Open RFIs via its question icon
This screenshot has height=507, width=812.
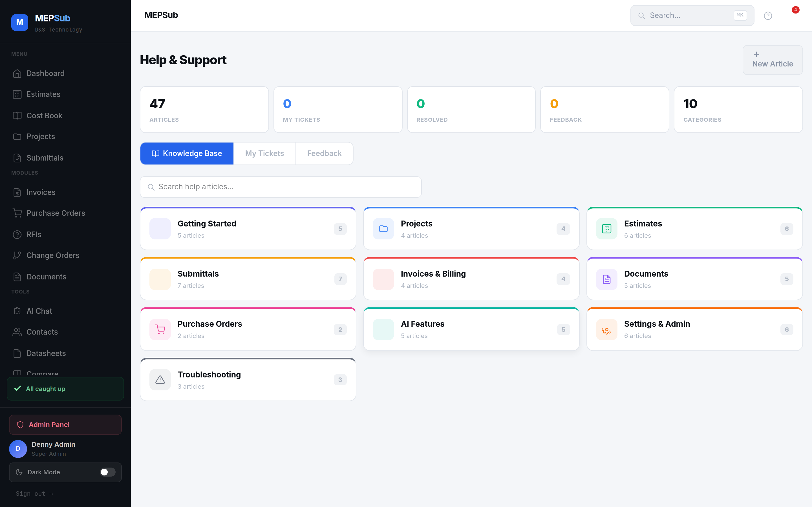point(17,234)
